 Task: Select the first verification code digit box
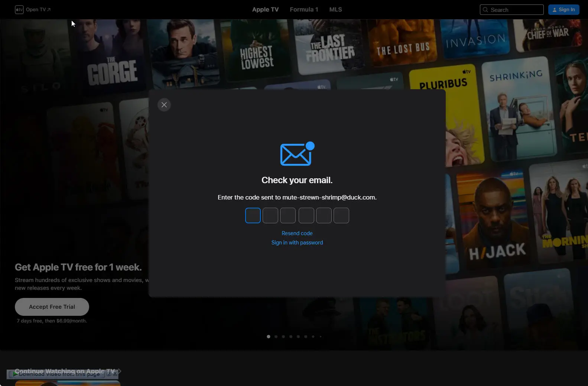click(x=253, y=215)
